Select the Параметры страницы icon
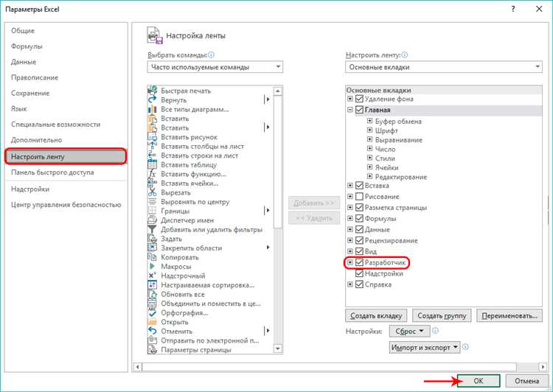 (x=153, y=350)
